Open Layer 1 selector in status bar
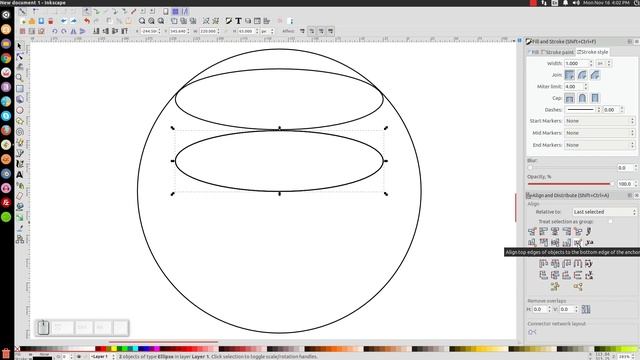 102,356
